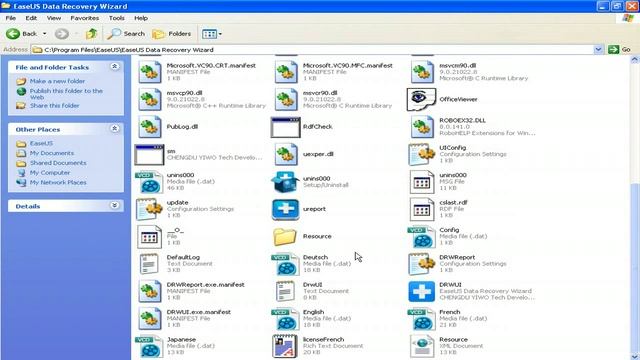Image resolution: width=640 pixels, height=360 pixels.
Task: Select the Deutsch media file icon
Action: 285,264
